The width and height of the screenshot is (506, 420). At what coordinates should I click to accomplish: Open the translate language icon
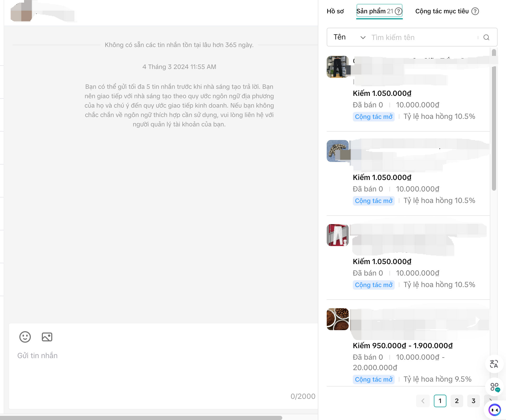(x=494, y=364)
